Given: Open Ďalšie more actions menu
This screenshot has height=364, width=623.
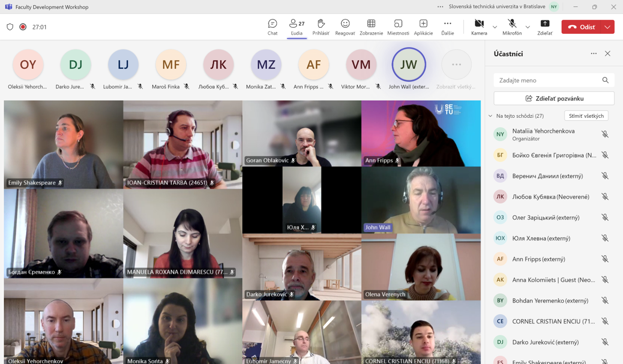Looking at the screenshot, I should (448, 27).
